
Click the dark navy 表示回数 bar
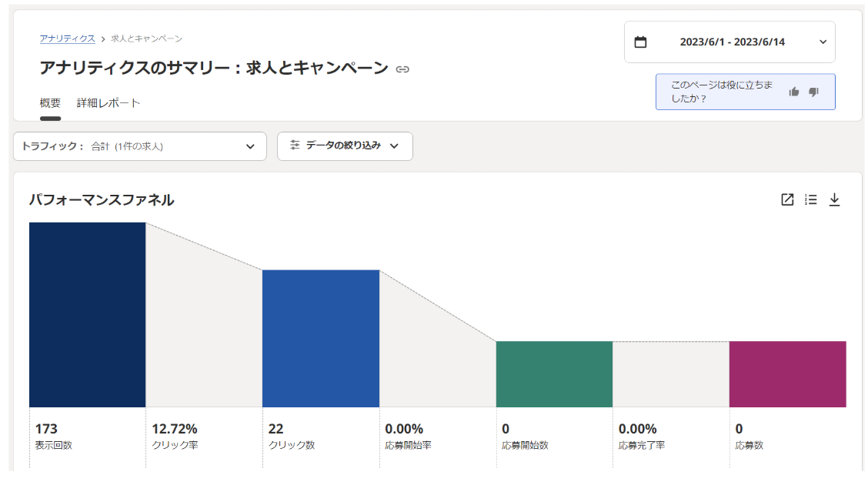[88, 315]
